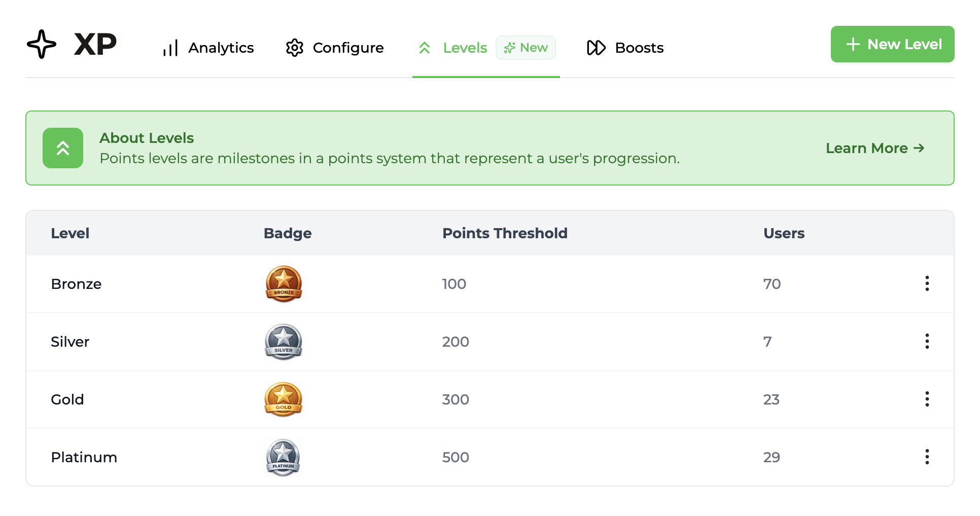
Task: Click the double-chevron icon next to Levels
Action: [x=425, y=47]
